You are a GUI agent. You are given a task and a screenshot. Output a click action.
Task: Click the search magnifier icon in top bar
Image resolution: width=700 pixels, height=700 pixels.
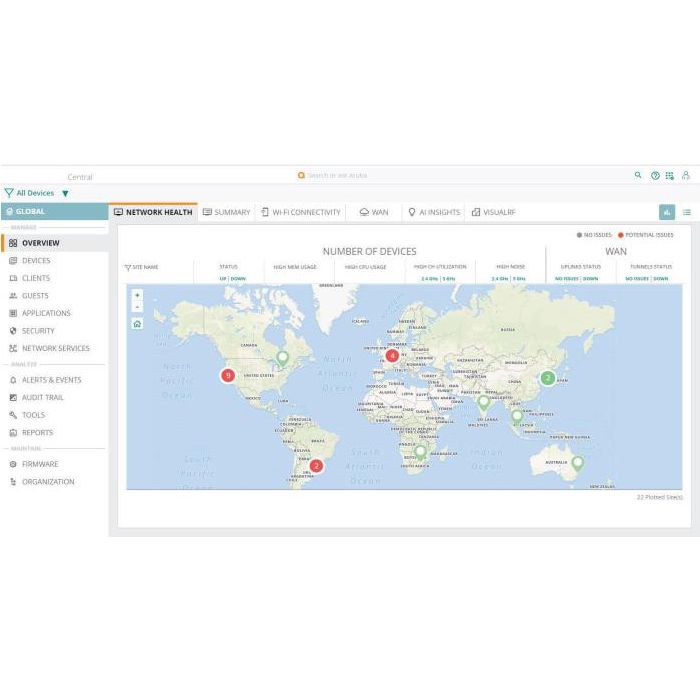638,175
